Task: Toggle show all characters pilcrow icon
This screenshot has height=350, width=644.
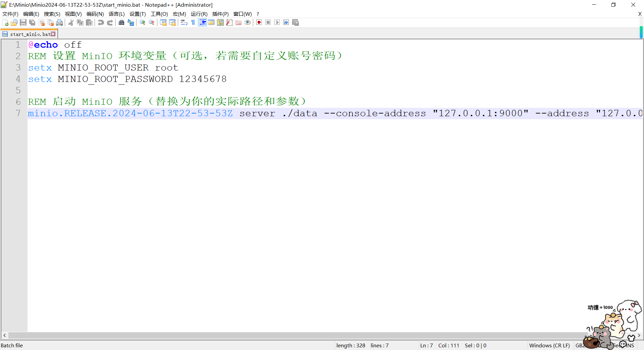Action: pos(193,23)
